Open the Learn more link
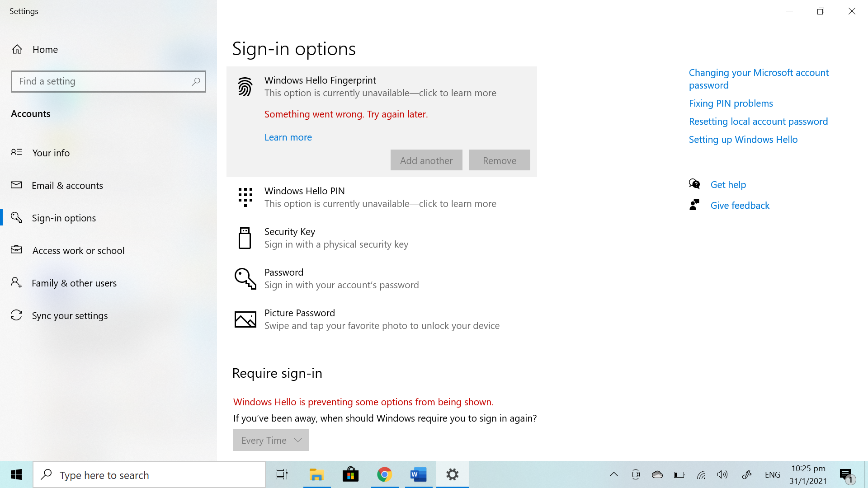 (288, 137)
